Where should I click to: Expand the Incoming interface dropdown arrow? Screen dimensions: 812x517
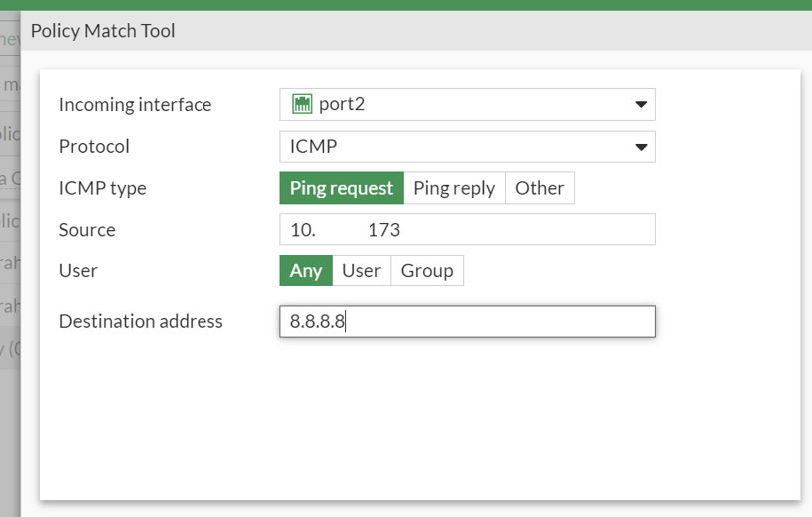click(641, 105)
